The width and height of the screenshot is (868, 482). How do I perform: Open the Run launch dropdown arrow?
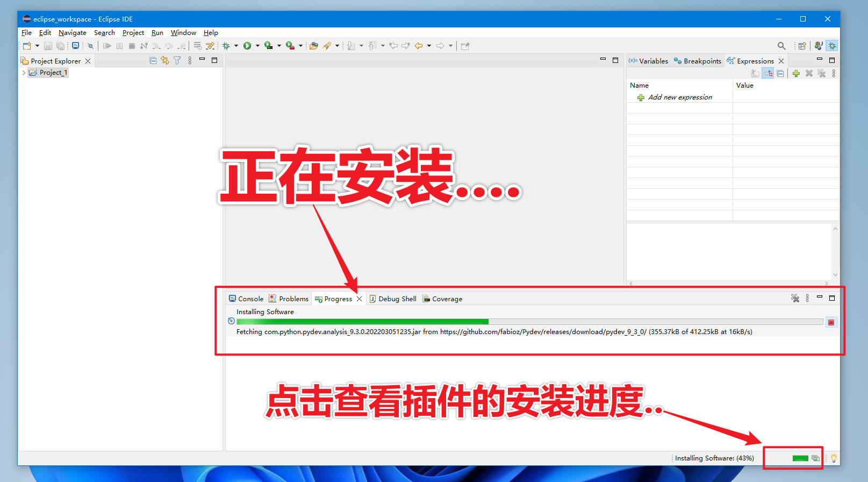pos(257,46)
